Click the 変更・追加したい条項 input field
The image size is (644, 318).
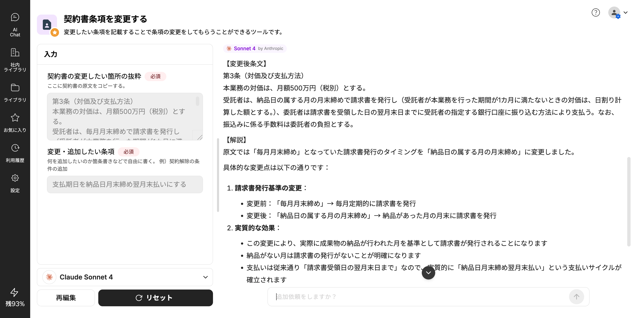click(125, 184)
